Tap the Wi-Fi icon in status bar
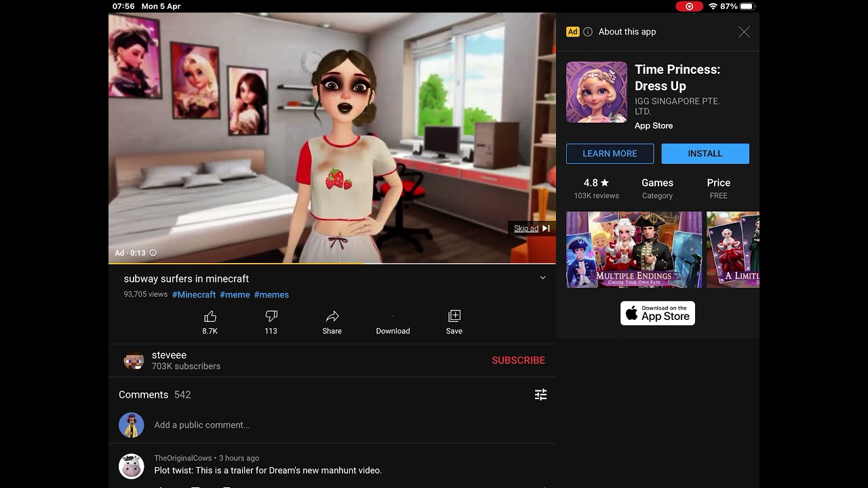The width and height of the screenshot is (868, 488). (713, 6)
